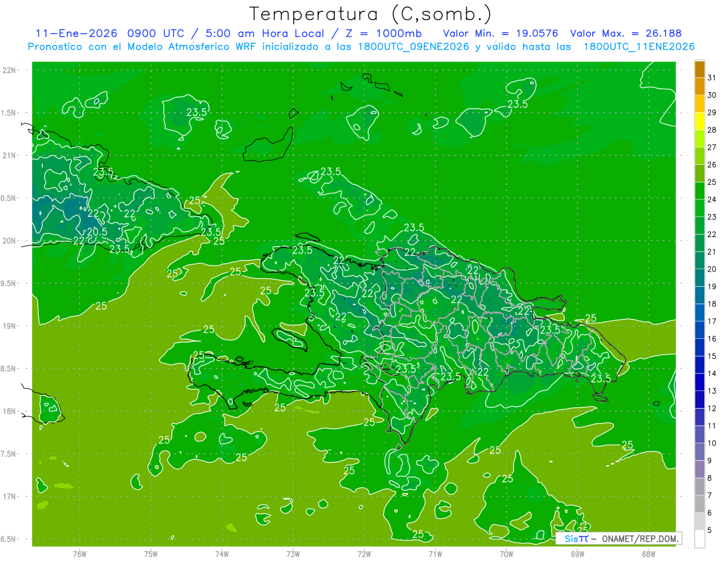Pick the color swatch between 22 and 23
Screen dimensions: 728x562
pos(699,226)
